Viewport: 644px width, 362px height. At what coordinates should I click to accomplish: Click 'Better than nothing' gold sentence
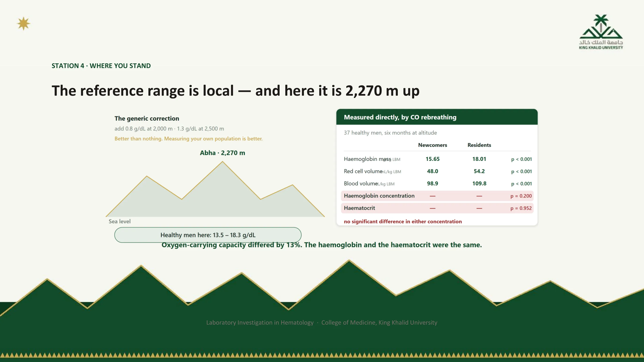[189, 139]
